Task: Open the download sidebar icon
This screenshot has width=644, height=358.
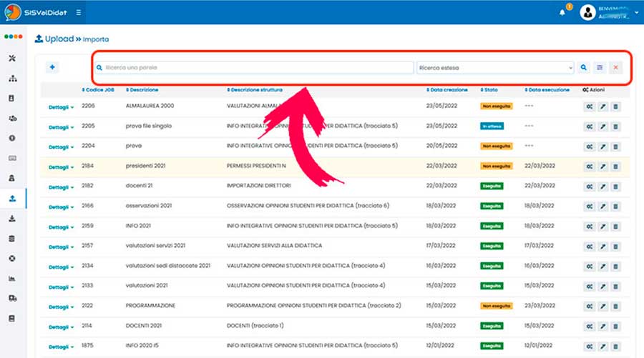Action: click(x=11, y=218)
